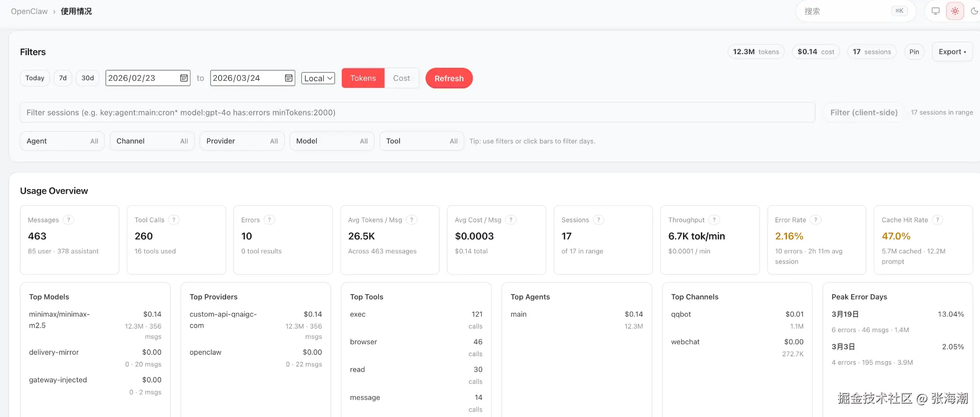The height and width of the screenshot is (417, 980).
Task: Click the start date calendar icon
Action: [184, 78]
